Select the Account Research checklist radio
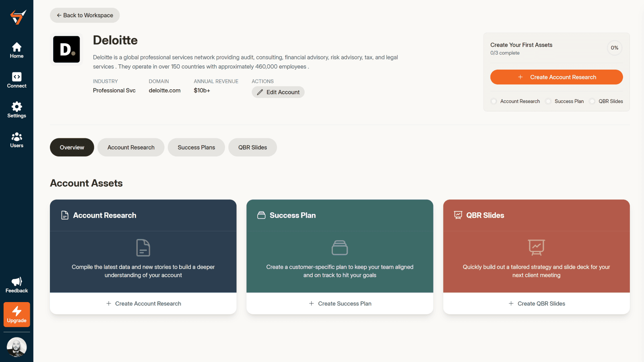 [494, 101]
